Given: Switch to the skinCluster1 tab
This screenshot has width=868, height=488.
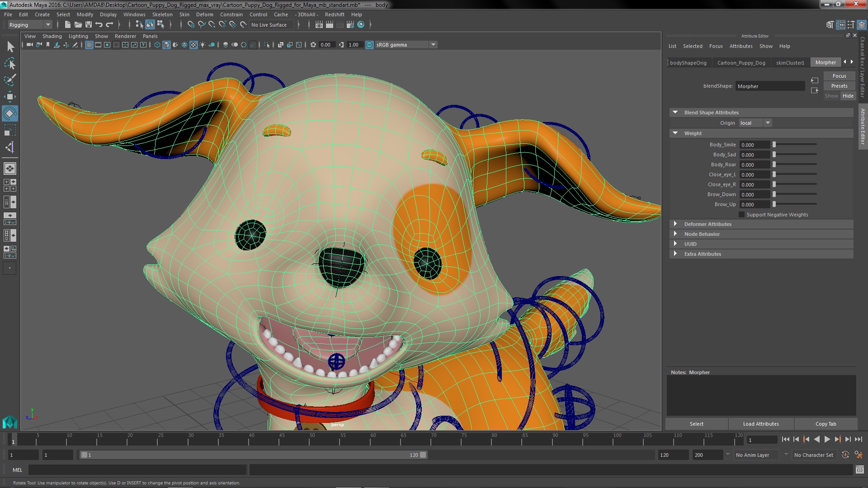Looking at the screenshot, I should (x=790, y=63).
